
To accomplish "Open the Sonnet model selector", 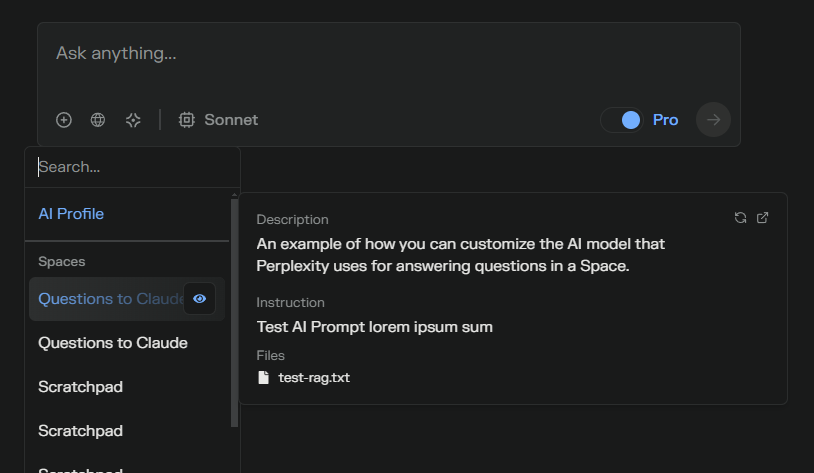I will point(218,120).
